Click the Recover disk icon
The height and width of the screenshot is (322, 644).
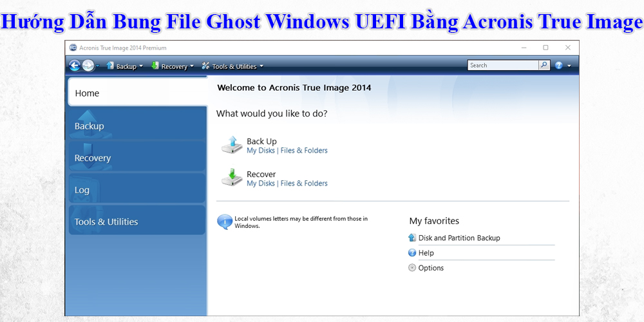[232, 178]
